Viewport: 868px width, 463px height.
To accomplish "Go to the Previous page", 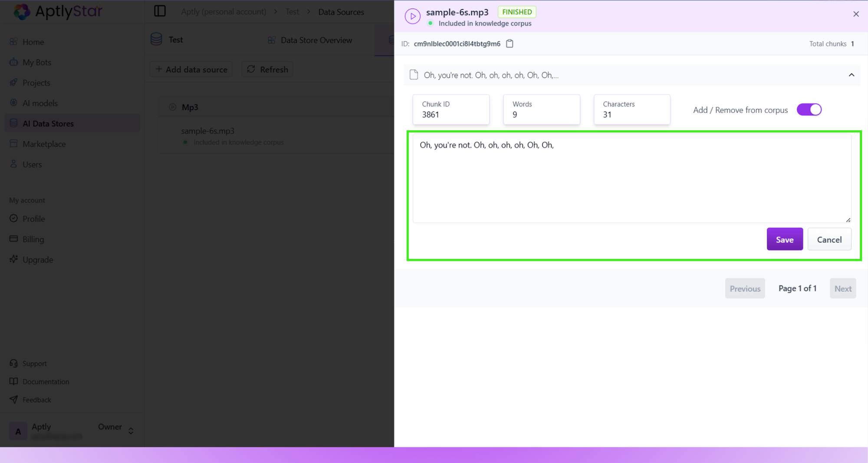I will coord(745,288).
